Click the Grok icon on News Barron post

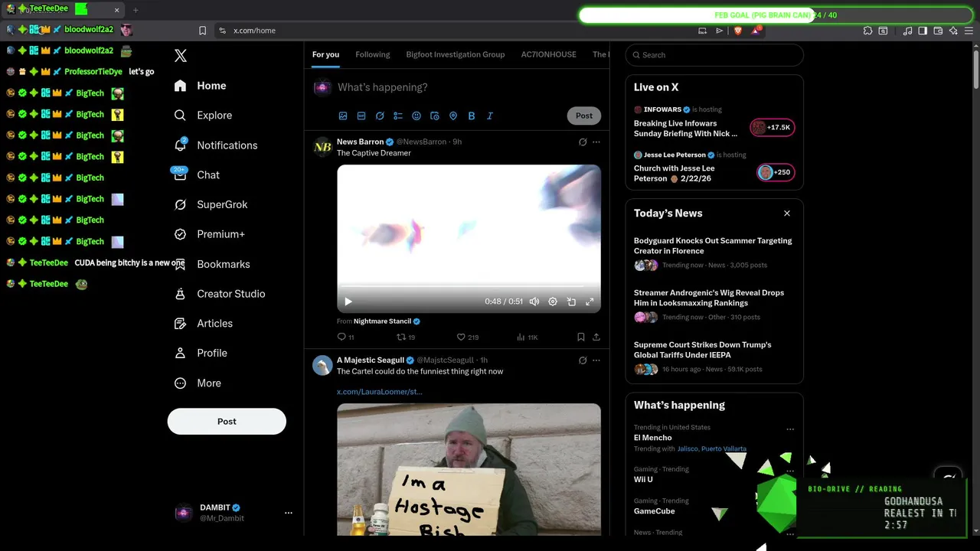pos(583,142)
